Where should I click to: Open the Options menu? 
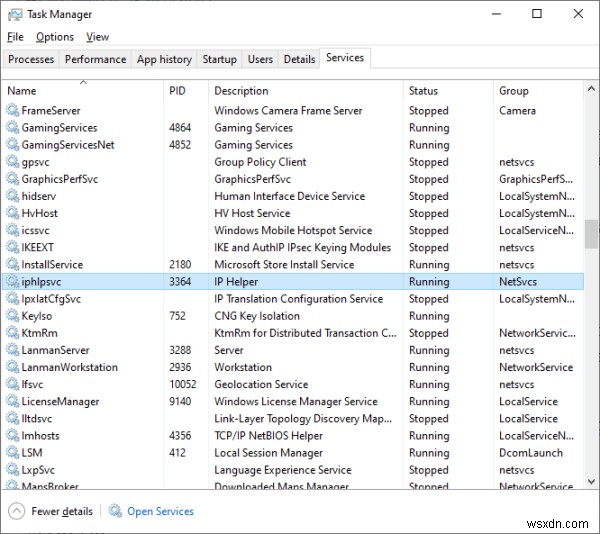(x=55, y=37)
